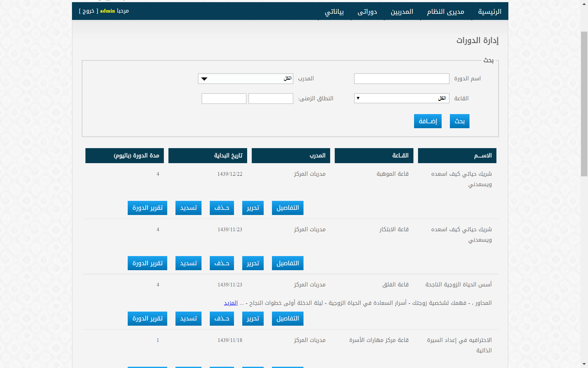Expand the القاعة hall dropdown
588x368 pixels.
click(x=401, y=98)
